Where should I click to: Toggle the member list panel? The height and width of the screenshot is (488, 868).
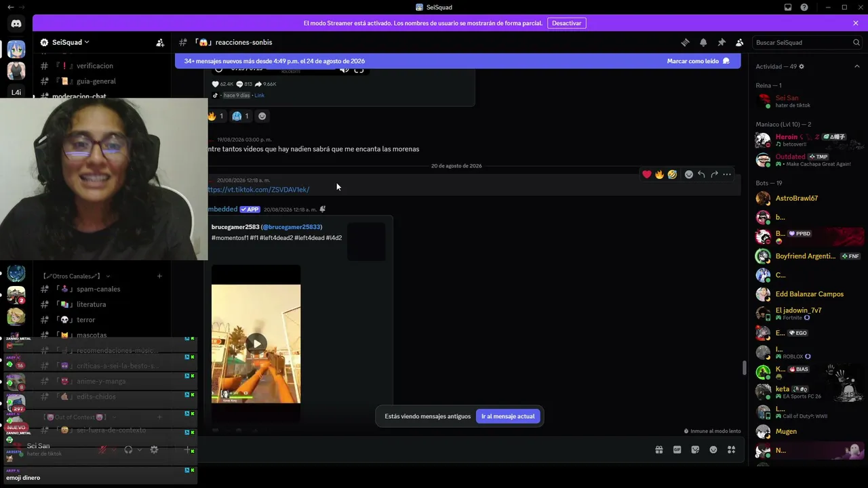(740, 42)
